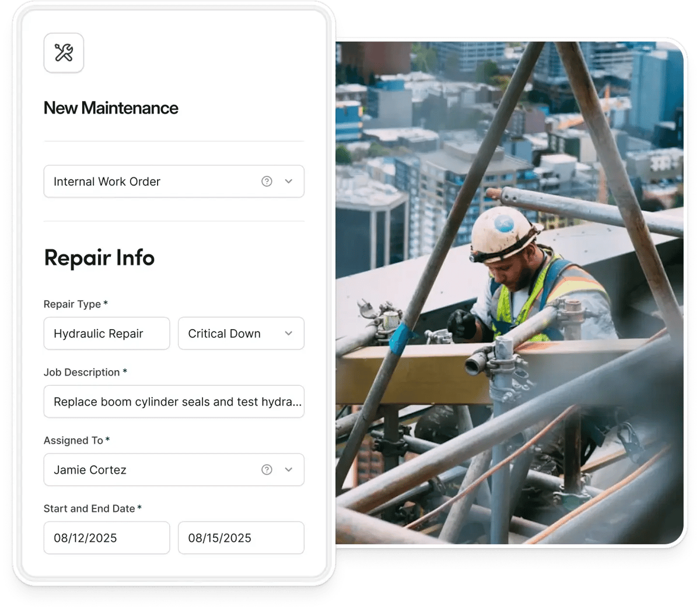Set end date field 08/15/2025

pyautogui.click(x=241, y=538)
